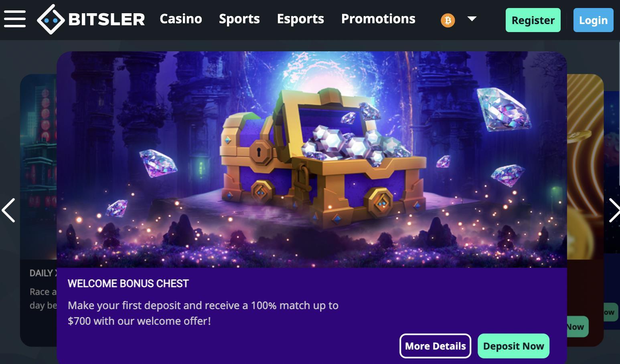Click the partially hidden Now button
The height and width of the screenshot is (364, 620).
coord(577,327)
